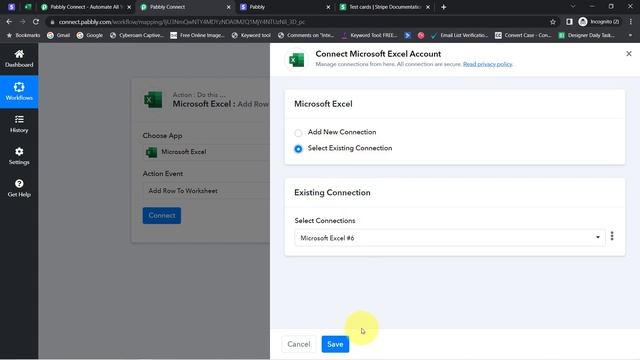Open the Choose App Microsoft Excel field
Image resolution: width=640 pixels, height=360 pixels.
pos(206,152)
